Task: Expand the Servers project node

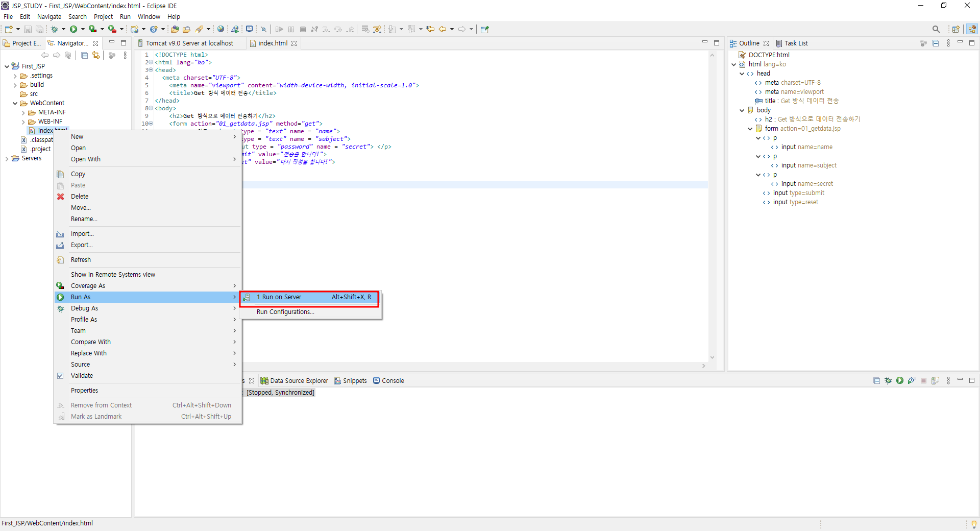Action: [7, 158]
